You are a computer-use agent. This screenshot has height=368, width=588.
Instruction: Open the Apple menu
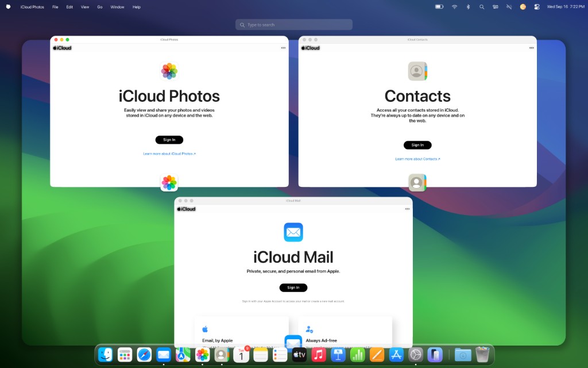pyautogui.click(x=8, y=7)
